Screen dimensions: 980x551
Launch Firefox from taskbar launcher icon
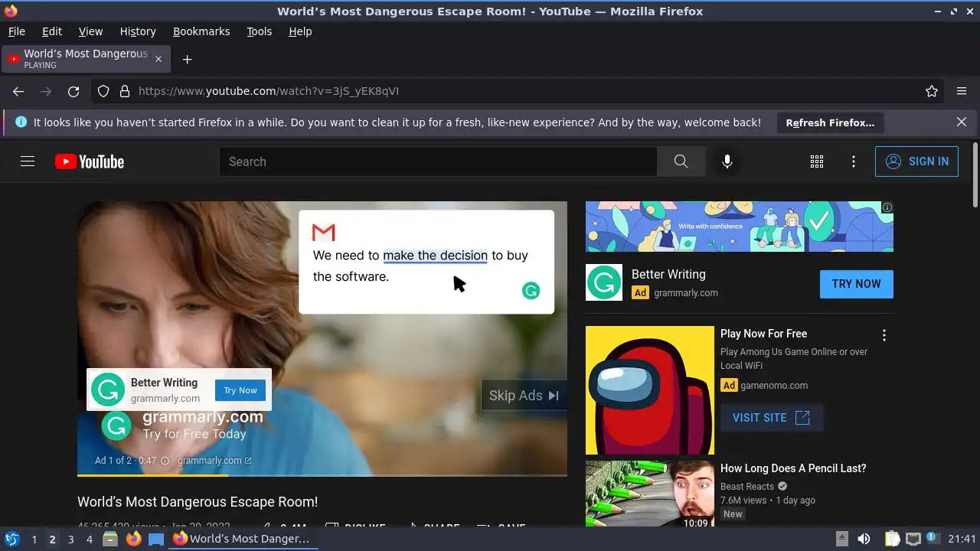pyautogui.click(x=134, y=539)
